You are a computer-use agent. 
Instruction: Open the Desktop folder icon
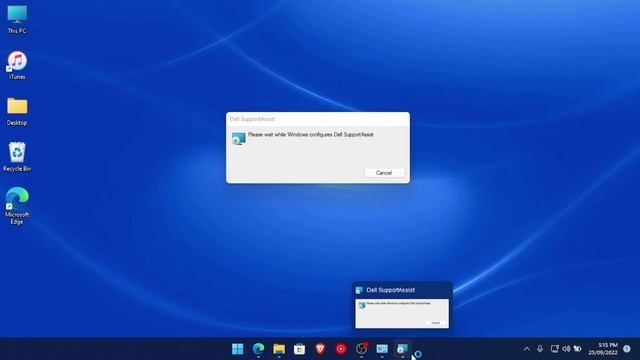click(x=17, y=111)
